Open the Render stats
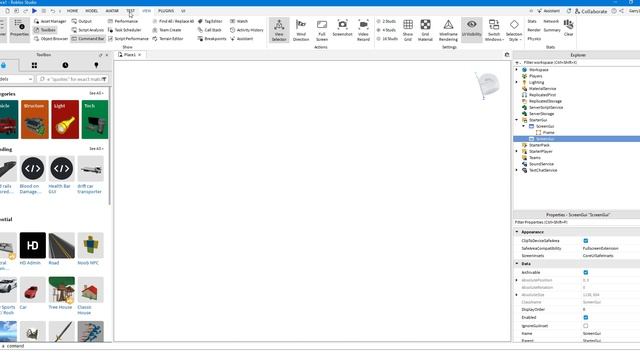Screen dimensions: 640x360 coord(533,30)
